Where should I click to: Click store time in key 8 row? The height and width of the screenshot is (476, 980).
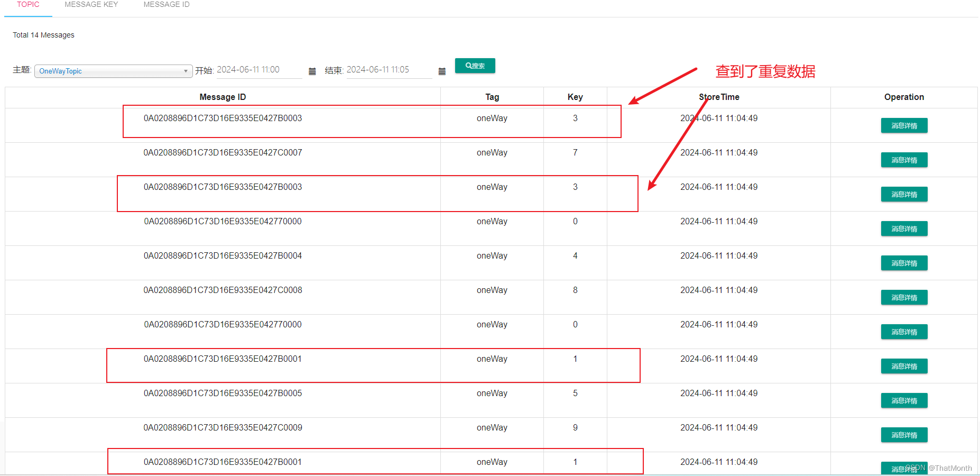click(719, 290)
